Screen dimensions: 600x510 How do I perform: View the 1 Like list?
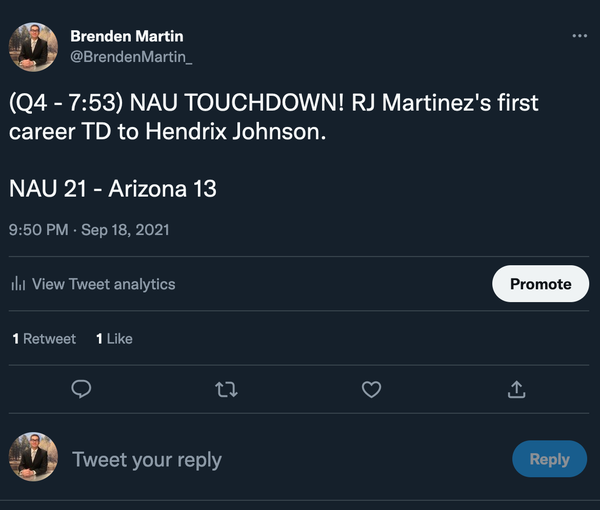click(114, 339)
